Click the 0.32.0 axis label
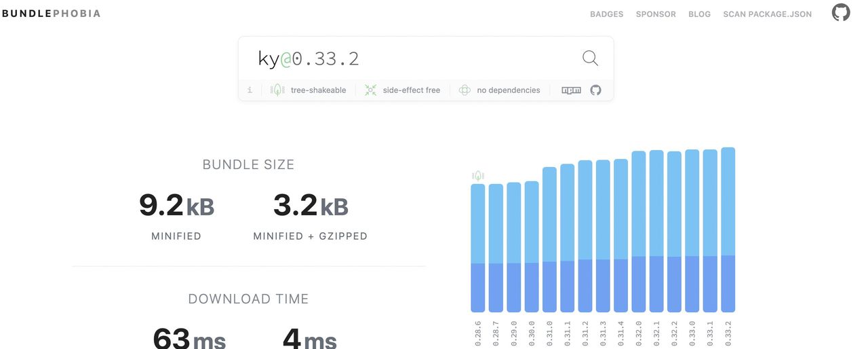 point(639,333)
